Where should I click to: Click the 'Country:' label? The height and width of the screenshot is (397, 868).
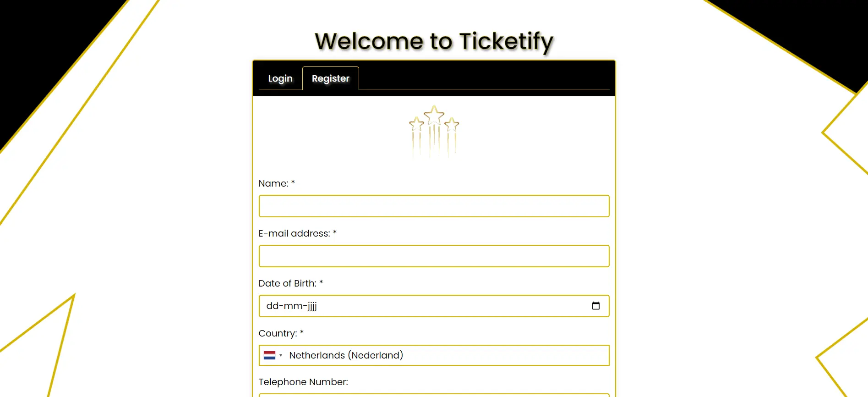278,333
